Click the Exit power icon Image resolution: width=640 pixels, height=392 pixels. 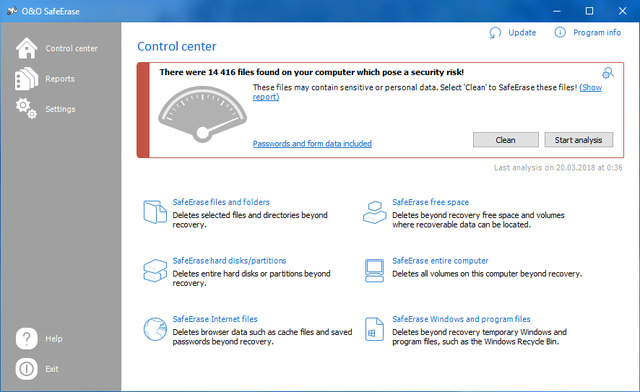[27, 369]
